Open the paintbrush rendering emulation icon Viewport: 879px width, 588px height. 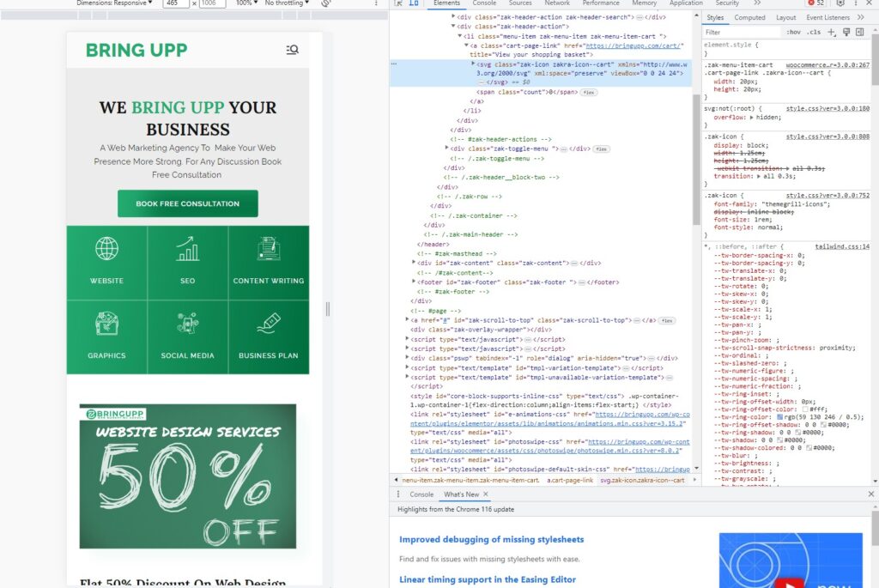846,33
